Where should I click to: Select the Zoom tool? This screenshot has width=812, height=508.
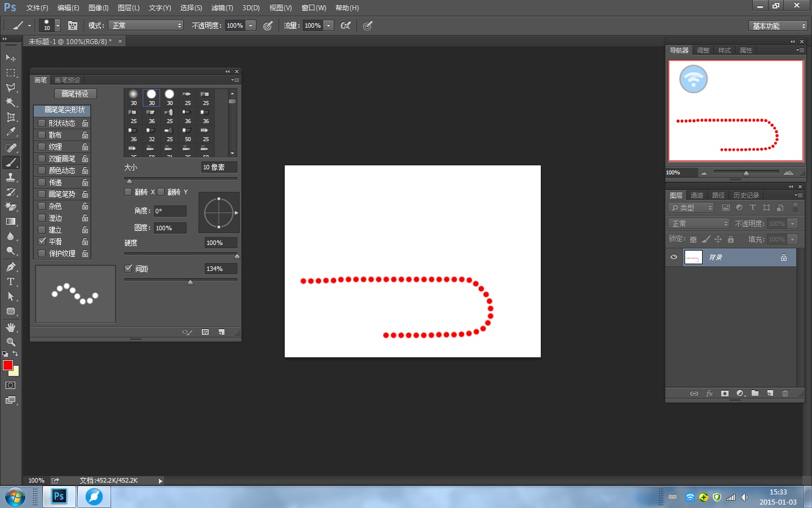pyautogui.click(x=11, y=342)
